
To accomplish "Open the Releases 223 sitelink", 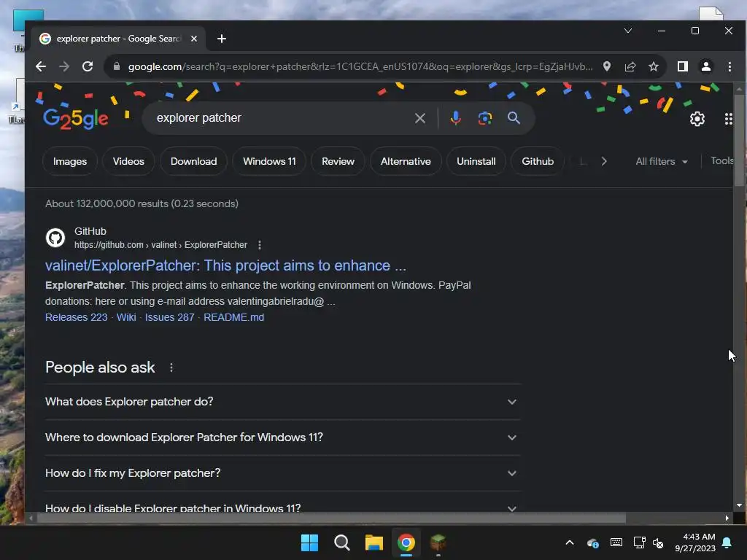I will (x=76, y=318).
